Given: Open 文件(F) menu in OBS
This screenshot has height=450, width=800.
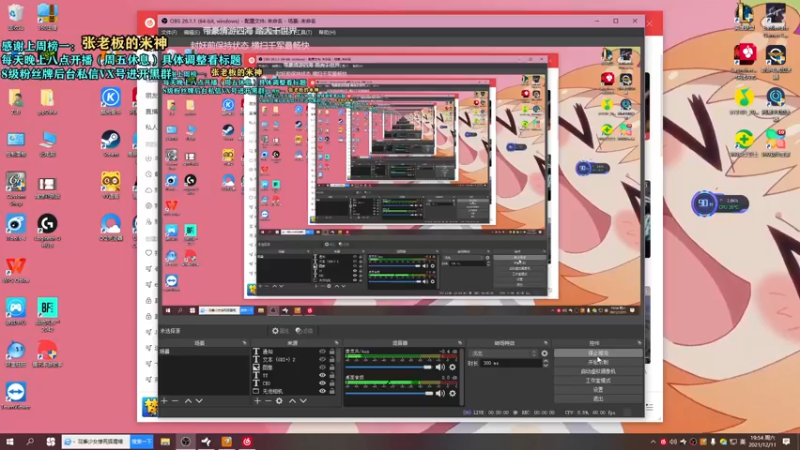Looking at the screenshot, I should [169, 32].
